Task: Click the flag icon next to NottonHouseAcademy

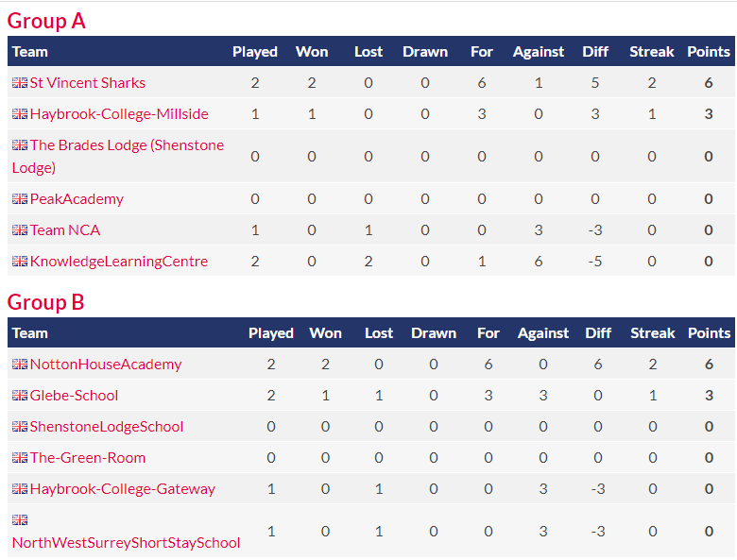Action: 20,365
